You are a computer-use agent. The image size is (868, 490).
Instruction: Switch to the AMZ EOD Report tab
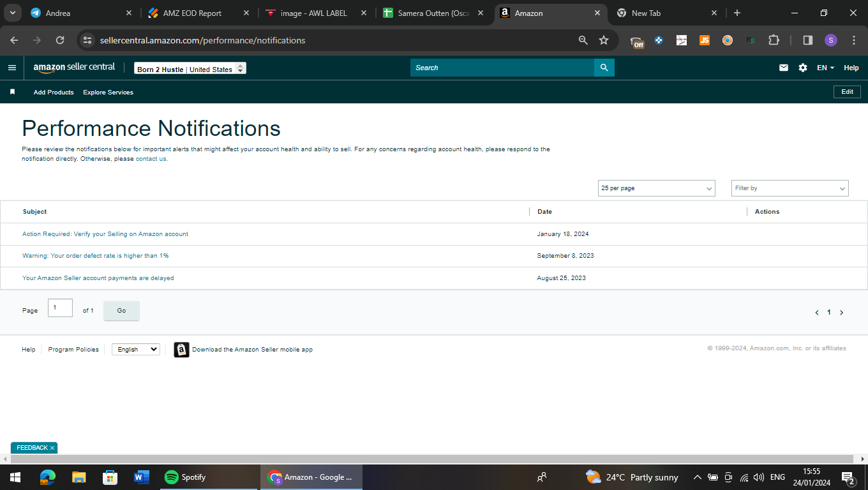point(198,13)
